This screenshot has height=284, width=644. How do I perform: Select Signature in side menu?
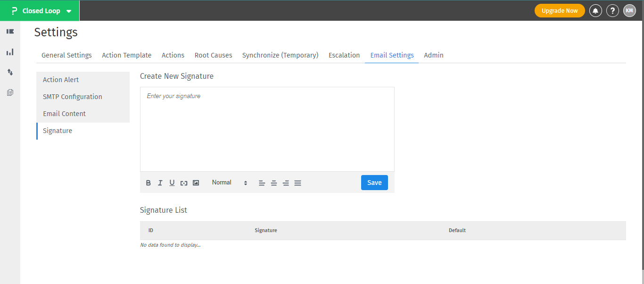(x=83, y=131)
